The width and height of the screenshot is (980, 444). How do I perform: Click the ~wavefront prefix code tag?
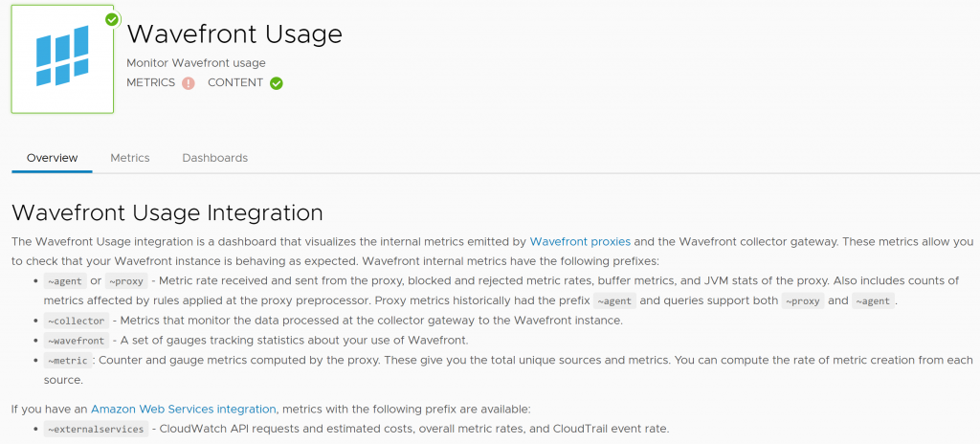[77, 341]
